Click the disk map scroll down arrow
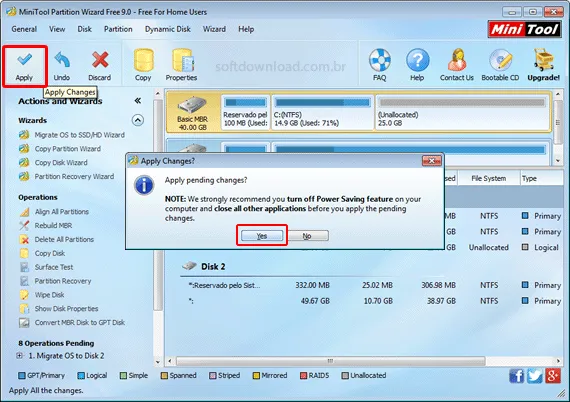The height and width of the screenshot is (402, 570). pos(558,160)
